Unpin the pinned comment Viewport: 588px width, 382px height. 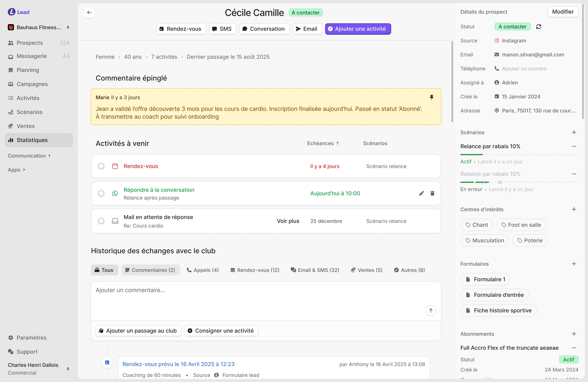point(431,97)
